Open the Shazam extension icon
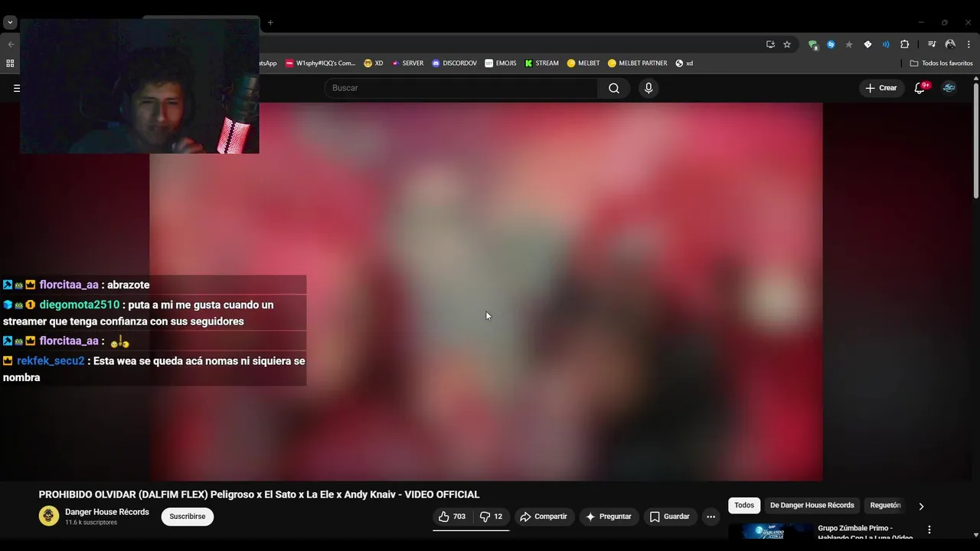 coord(831,44)
